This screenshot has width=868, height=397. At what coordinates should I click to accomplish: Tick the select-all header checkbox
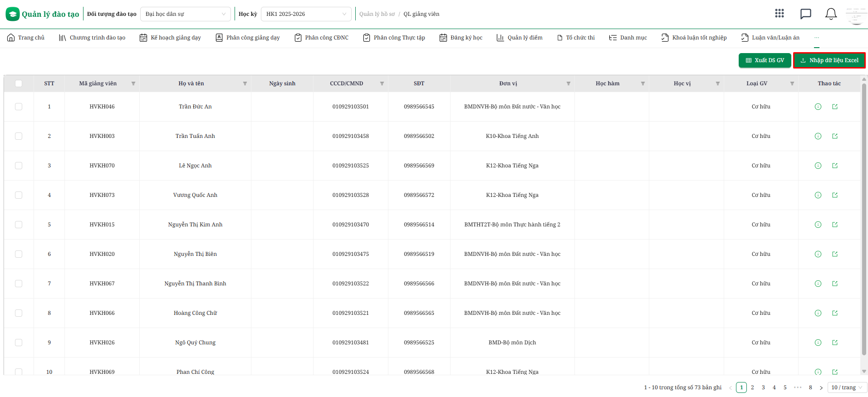pos(19,83)
